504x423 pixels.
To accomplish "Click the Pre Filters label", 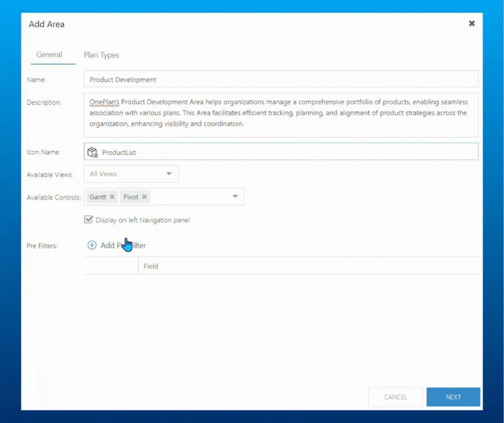I will [42, 246].
